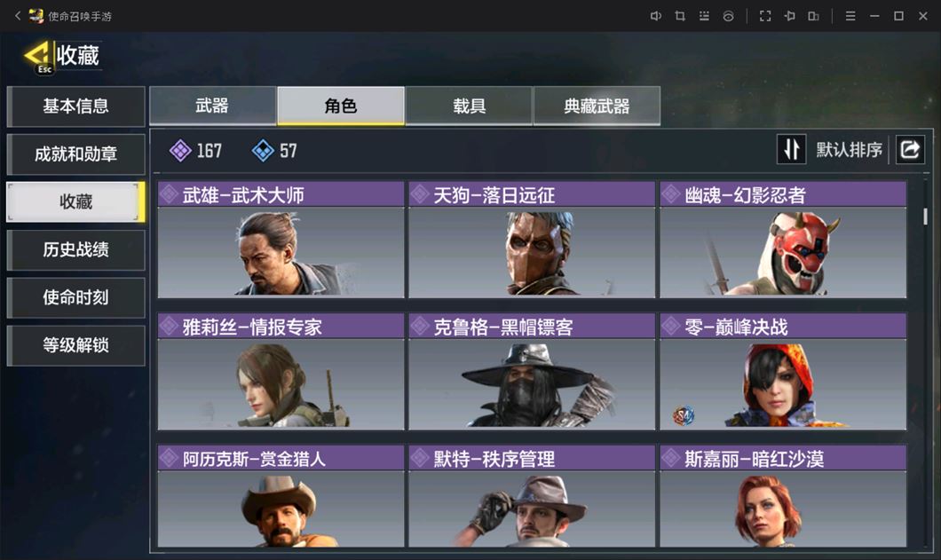Select the 克鲁格-黑帽镖客 character card
Image resolution: width=941 pixels, height=560 pixels.
coord(532,372)
